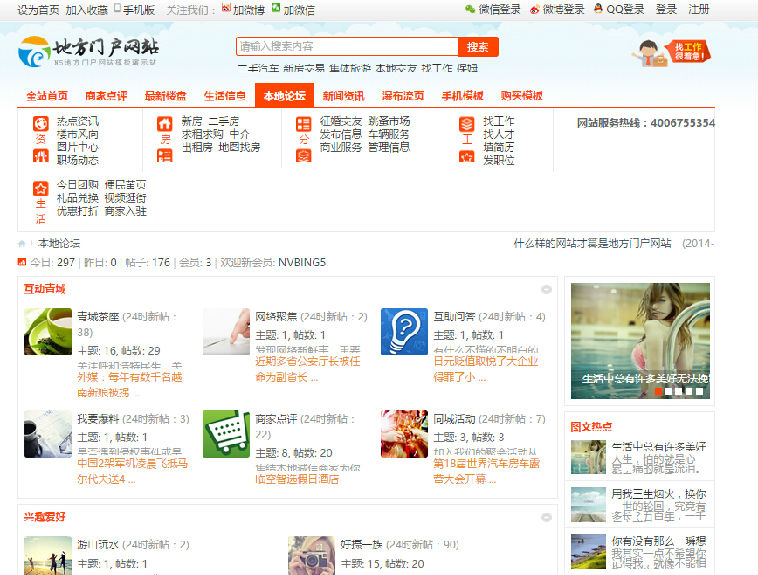Click the star icon above 生活
This screenshot has width=758, height=575.
(x=41, y=188)
